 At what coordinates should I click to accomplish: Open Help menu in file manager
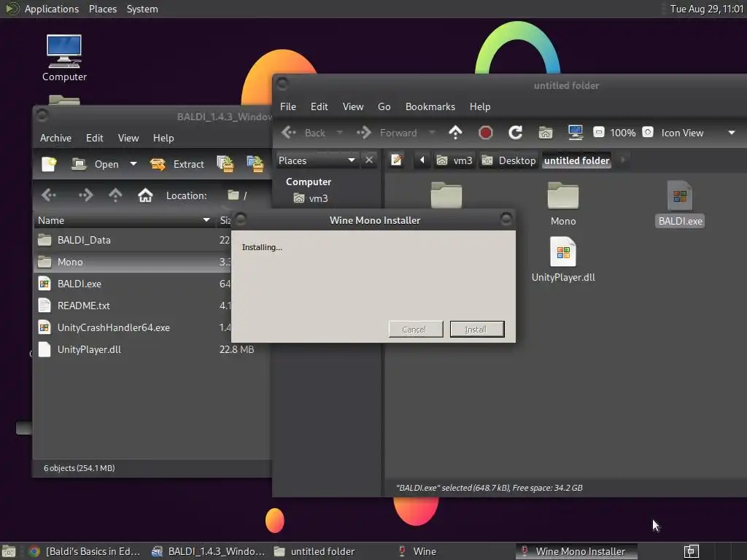480,106
